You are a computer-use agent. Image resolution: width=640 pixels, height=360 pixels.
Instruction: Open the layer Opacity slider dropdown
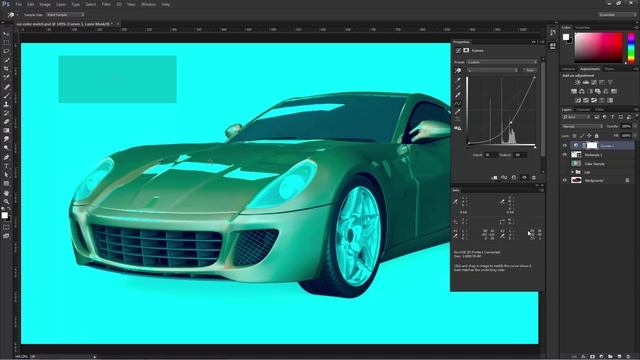point(635,127)
